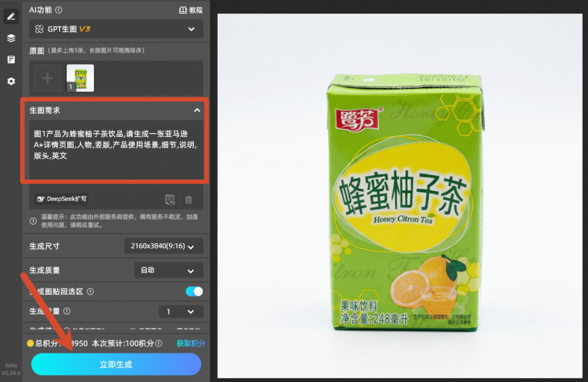Click info icon next to AI功能
This screenshot has width=588, height=382.
click(x=59, y=10)
